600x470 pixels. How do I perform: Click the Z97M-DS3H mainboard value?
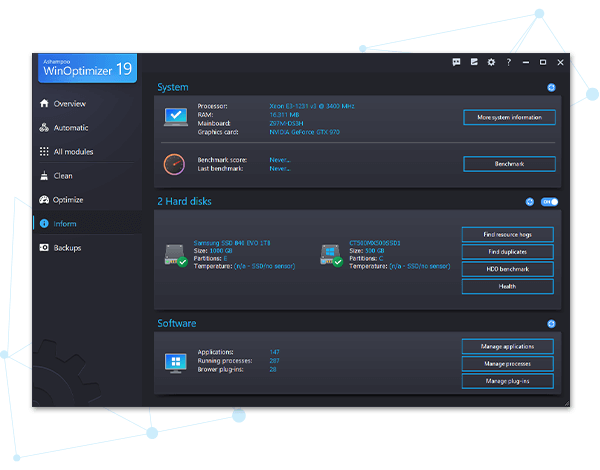point(286,123)
